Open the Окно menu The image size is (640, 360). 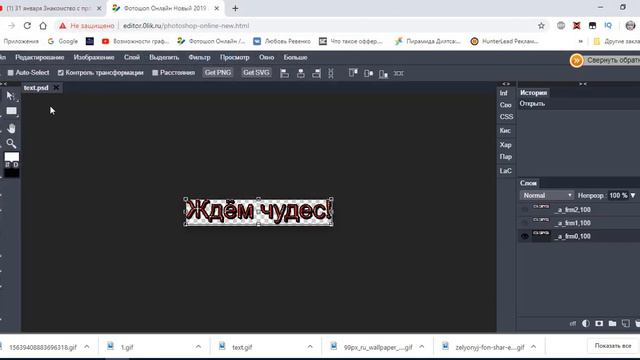pos(267,57)
